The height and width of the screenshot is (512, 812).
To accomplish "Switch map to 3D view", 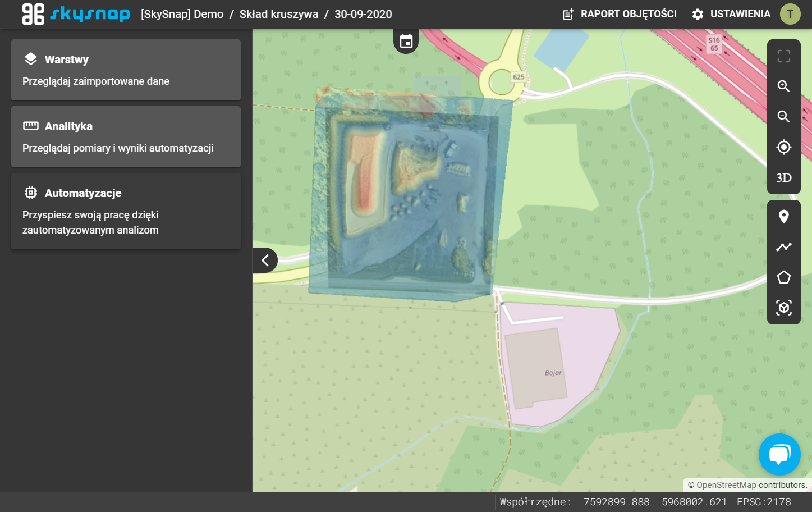I will (x=784, y=178).
